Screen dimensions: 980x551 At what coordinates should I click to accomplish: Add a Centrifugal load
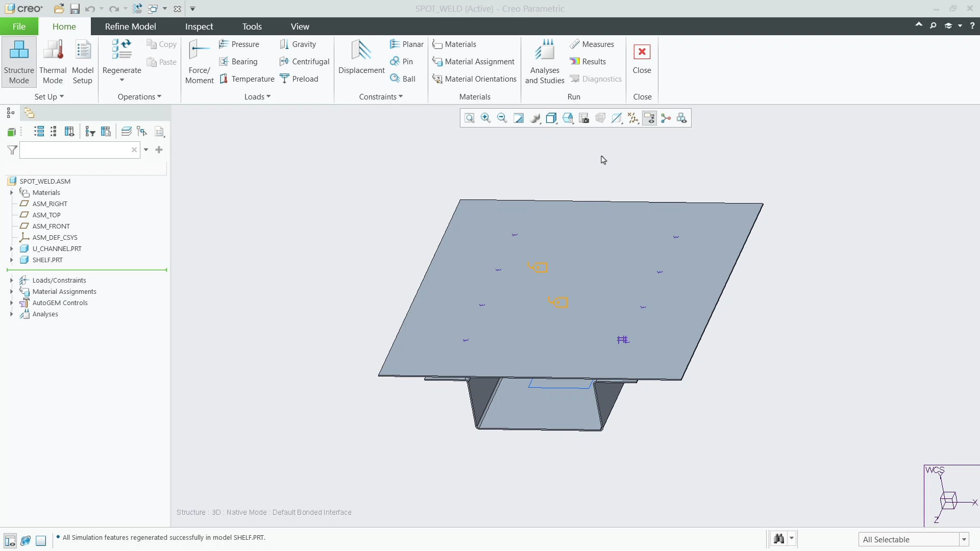[305, 62]
